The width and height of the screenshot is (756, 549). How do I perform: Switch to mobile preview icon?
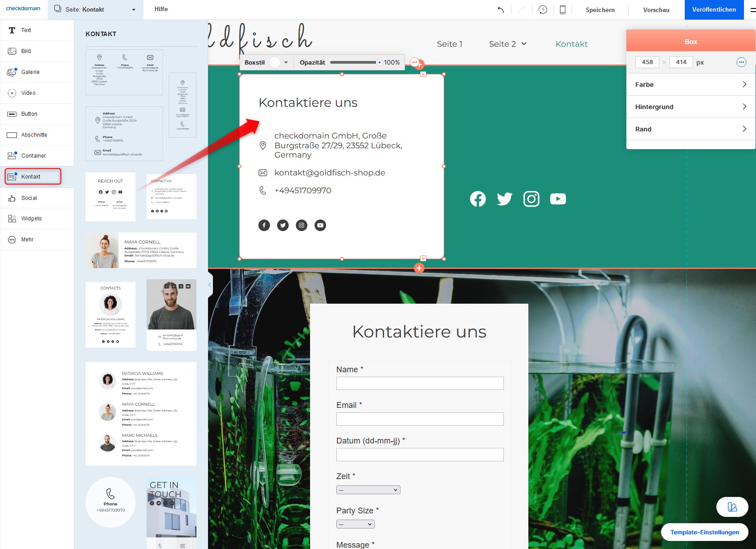pos(563,10)
